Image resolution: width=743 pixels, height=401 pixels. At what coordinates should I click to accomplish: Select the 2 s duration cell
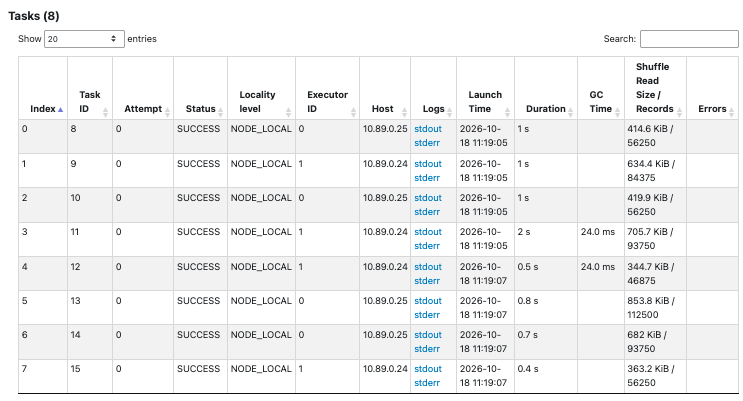click(546, 239)
